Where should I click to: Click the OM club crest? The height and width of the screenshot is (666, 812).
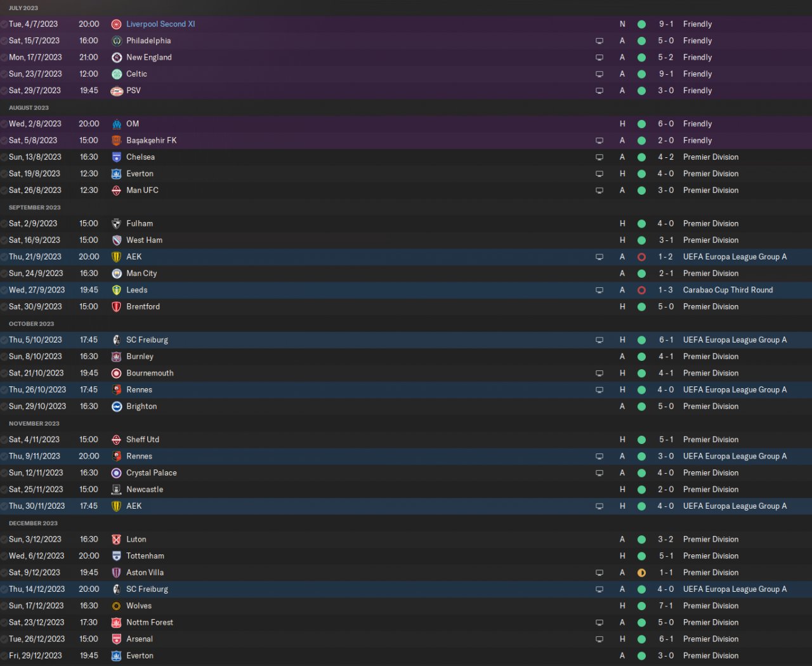(117, 124)
